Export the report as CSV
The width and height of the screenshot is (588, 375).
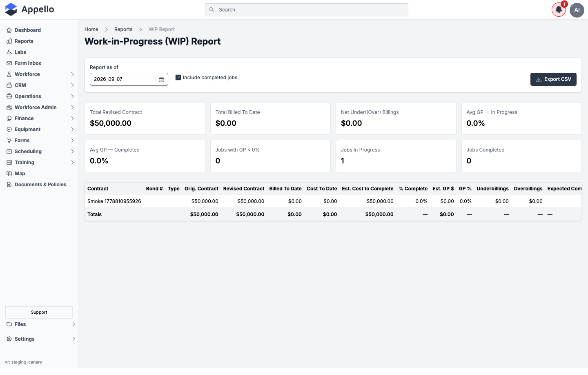click(x=553, y=79)
